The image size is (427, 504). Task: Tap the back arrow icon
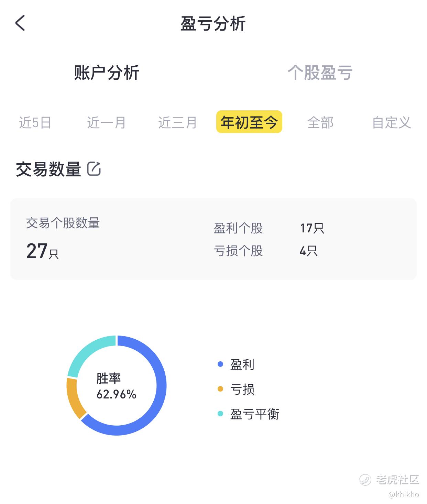tap(20, 23)
